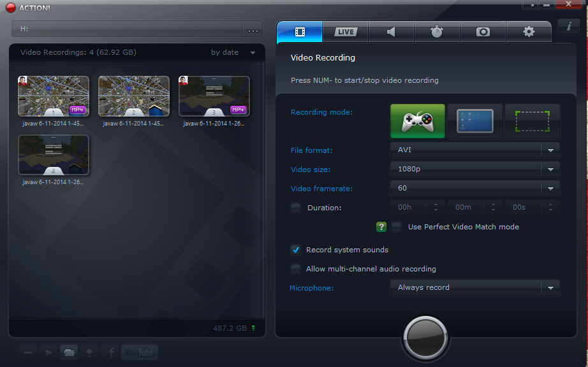Open the screenshots camera tab
Viewport: 588px width, 367px height.
(x=483, y=32)
